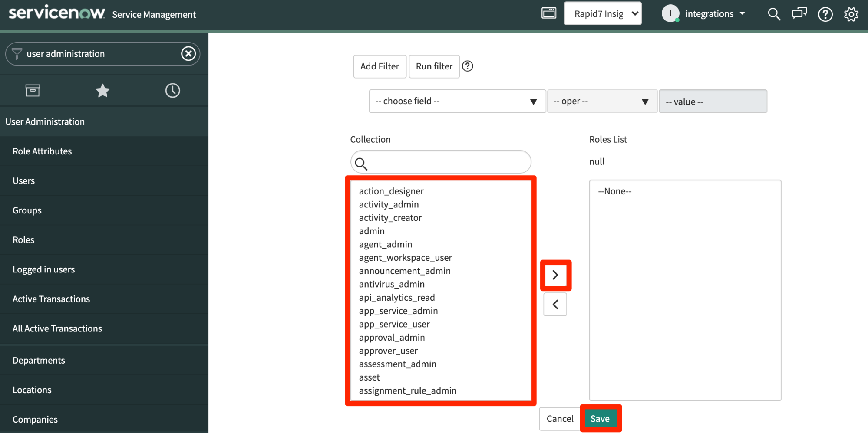This screenshot has height=433, width=868.
Task: Switch to History clock tab
Action: tap(172, 90)
